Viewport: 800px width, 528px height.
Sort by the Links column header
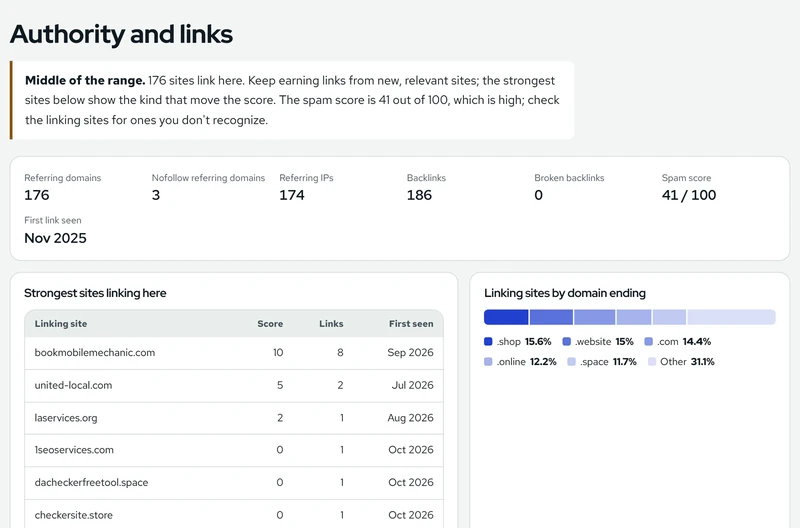tap(331, 323)
